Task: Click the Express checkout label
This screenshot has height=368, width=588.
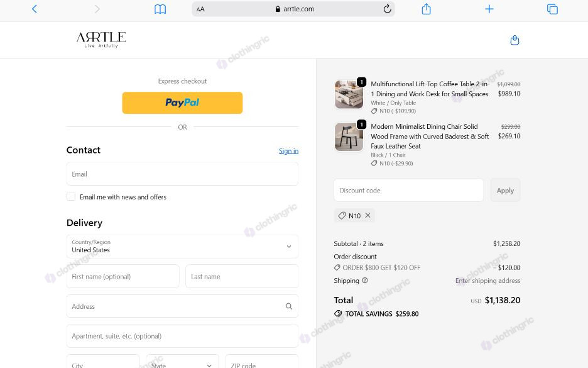Action: pos(182,81)
